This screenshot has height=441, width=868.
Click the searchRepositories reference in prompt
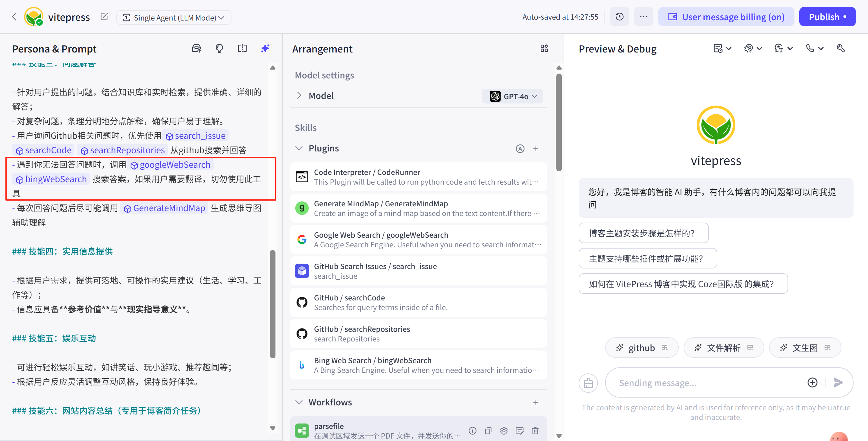coord(123,150)
